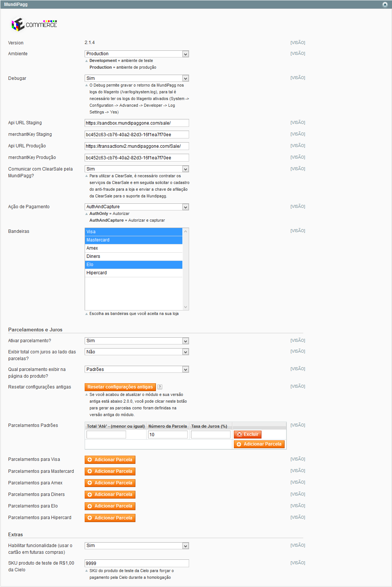Click the SKU produto de teste field
The width and height of the screenshot is (392, 587).
[137, 563]
